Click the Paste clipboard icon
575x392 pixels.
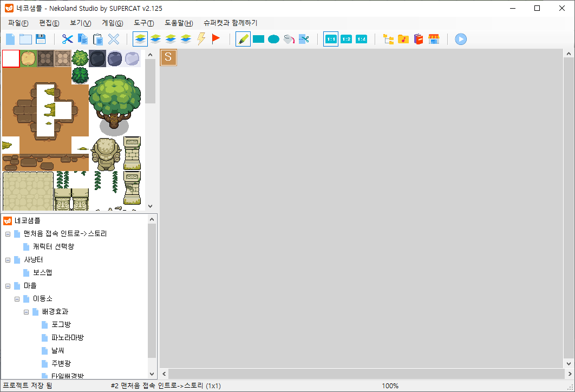[98, 39]
